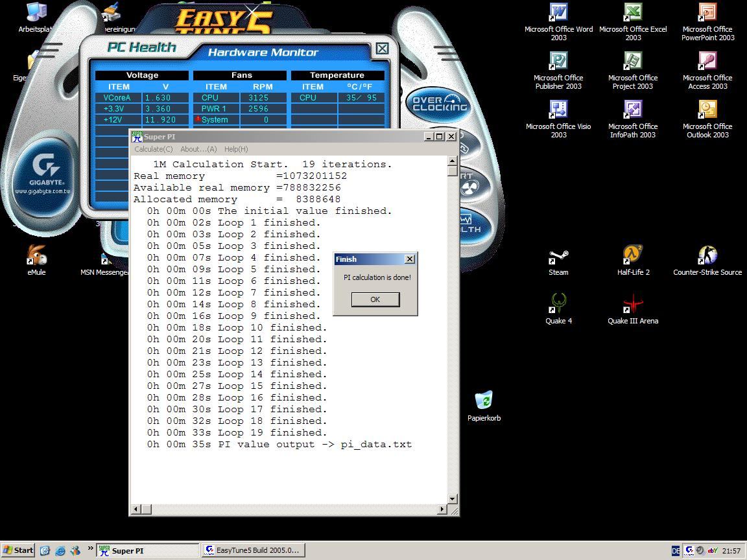Viewport: 747px width, 560px height.
Task: Expand quick launch overflow chevron
Action: [90, 548]
